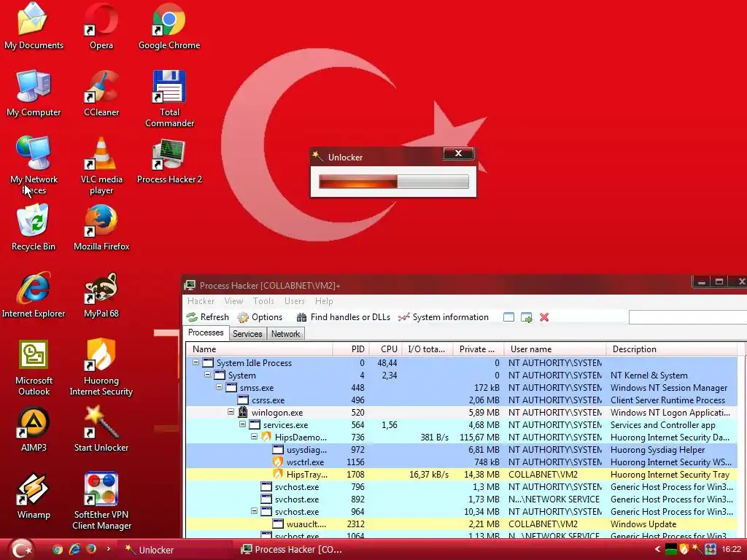This screenshot has width=747, height=560.
Task: Select the wuauclt process row
Action: point(461,524)
